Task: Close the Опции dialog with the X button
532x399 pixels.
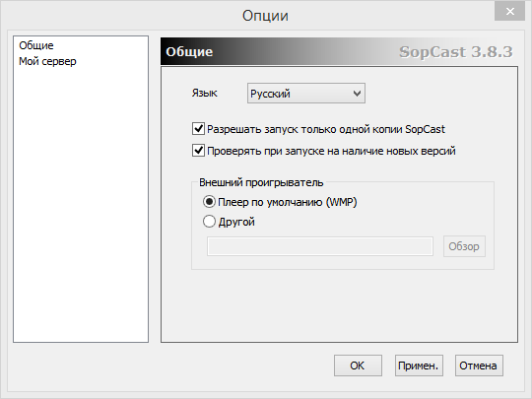Action: 509,12
